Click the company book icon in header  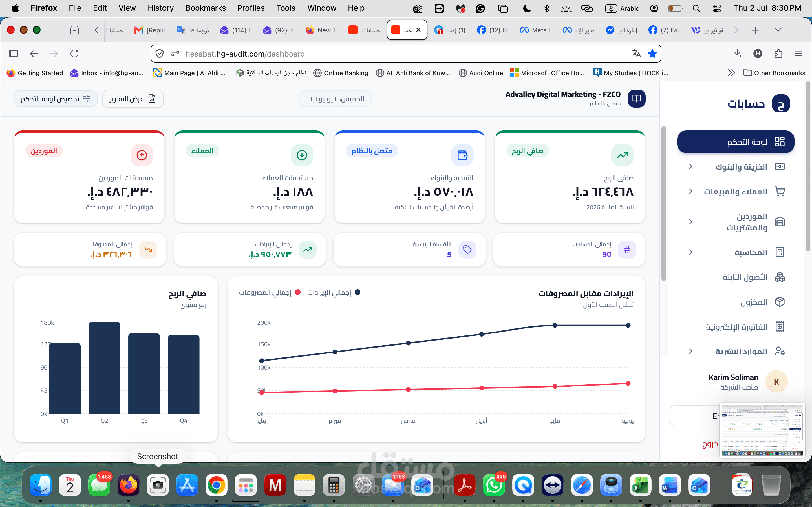click(636, 99)
